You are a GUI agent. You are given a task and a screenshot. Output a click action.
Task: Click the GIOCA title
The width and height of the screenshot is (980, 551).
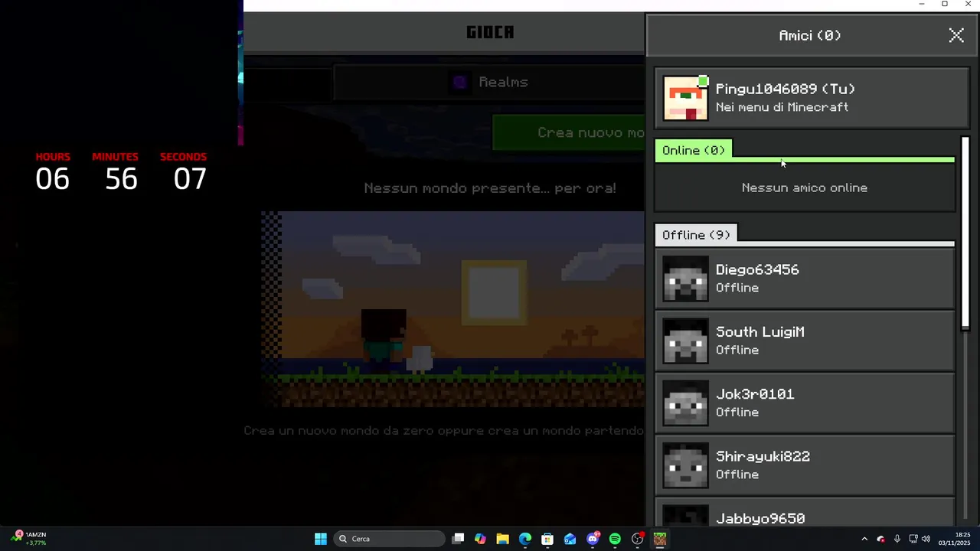pyautogui.click(x=490, y=32)
